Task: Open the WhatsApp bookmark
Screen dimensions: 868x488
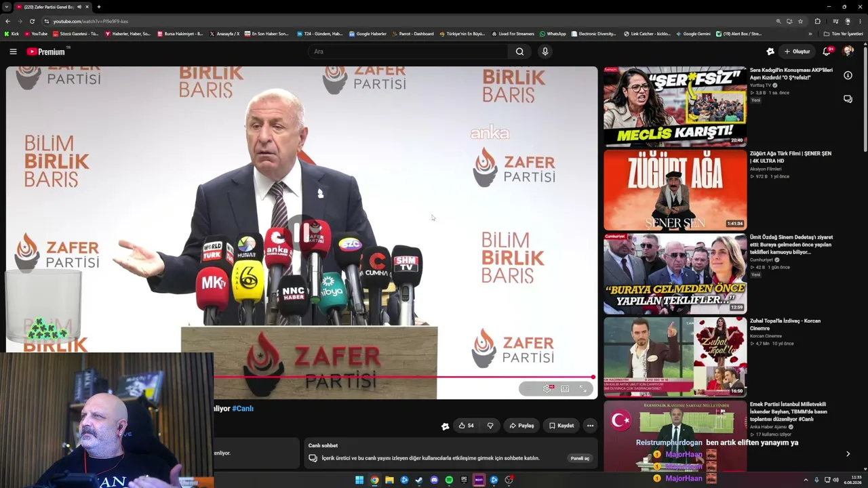Action: tap(553, 34)
